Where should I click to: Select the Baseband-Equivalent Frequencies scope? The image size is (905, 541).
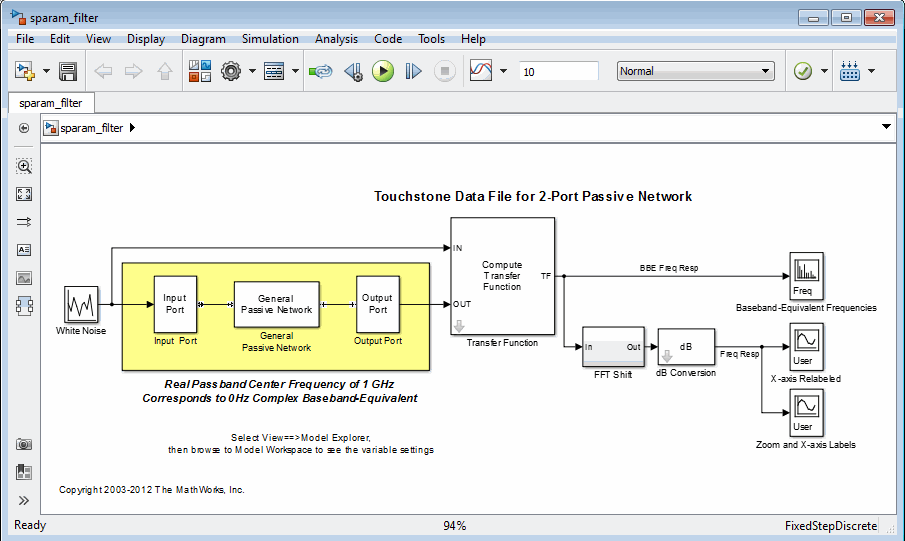[806, 276]
